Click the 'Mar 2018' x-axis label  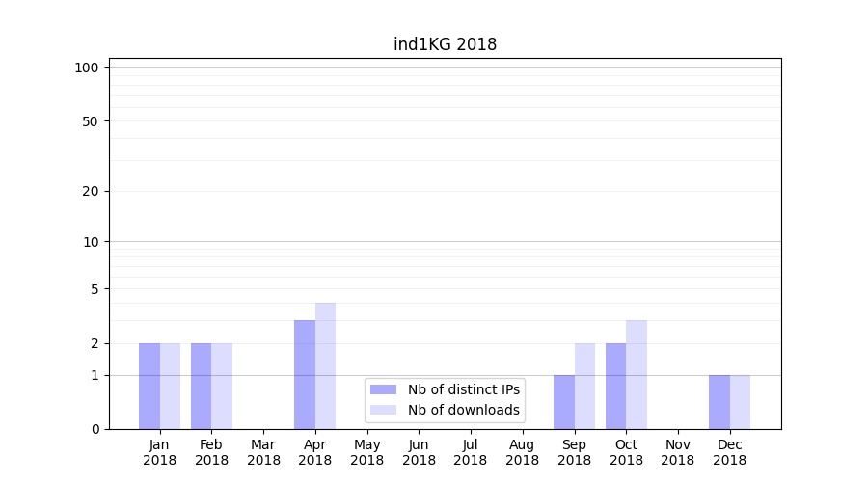[x=263, y=452]
